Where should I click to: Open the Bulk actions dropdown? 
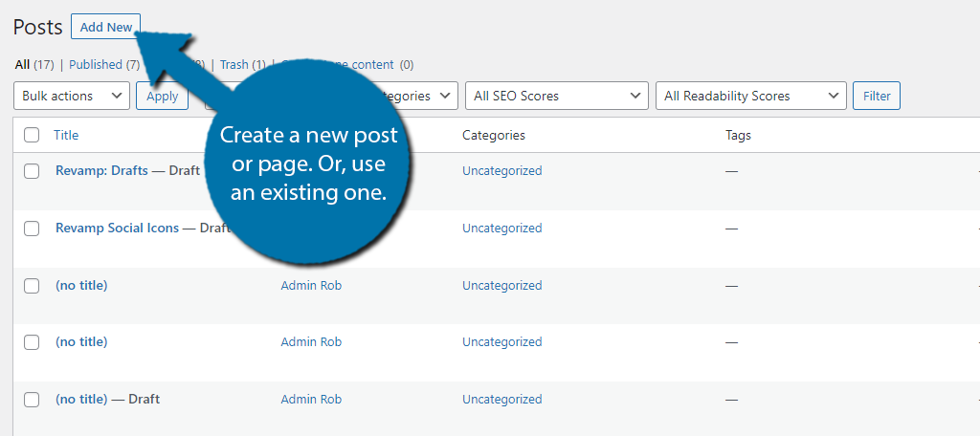[x=71, y=96]
